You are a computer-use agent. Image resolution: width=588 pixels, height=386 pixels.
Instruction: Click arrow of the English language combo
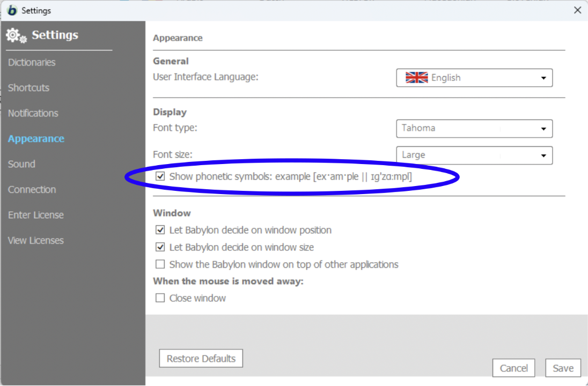543,78
